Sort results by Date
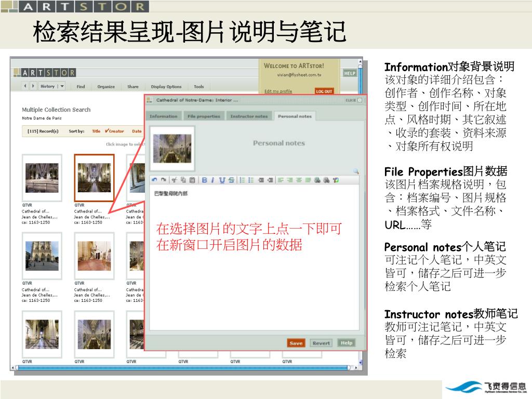This screenshot has height=399, width=532. 137,131
